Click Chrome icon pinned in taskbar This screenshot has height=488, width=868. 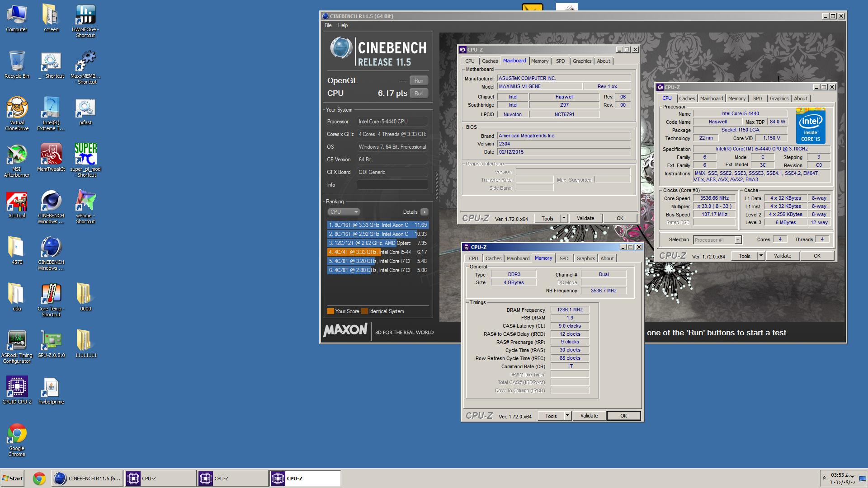tap(39, 479)
